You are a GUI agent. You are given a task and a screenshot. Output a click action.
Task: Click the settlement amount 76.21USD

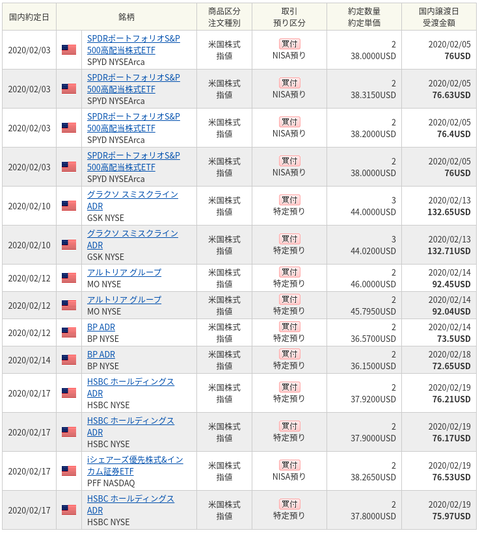point(451,399)
